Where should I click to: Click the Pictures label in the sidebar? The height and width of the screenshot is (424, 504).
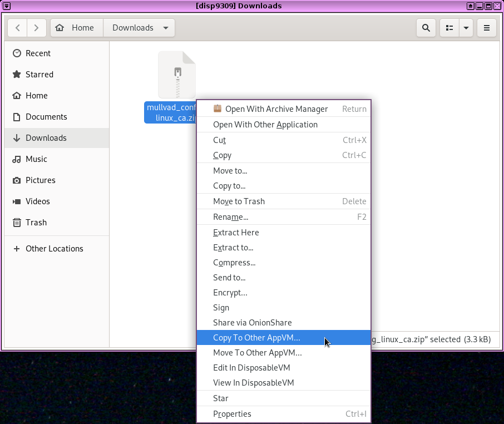[x=41, y=180]
